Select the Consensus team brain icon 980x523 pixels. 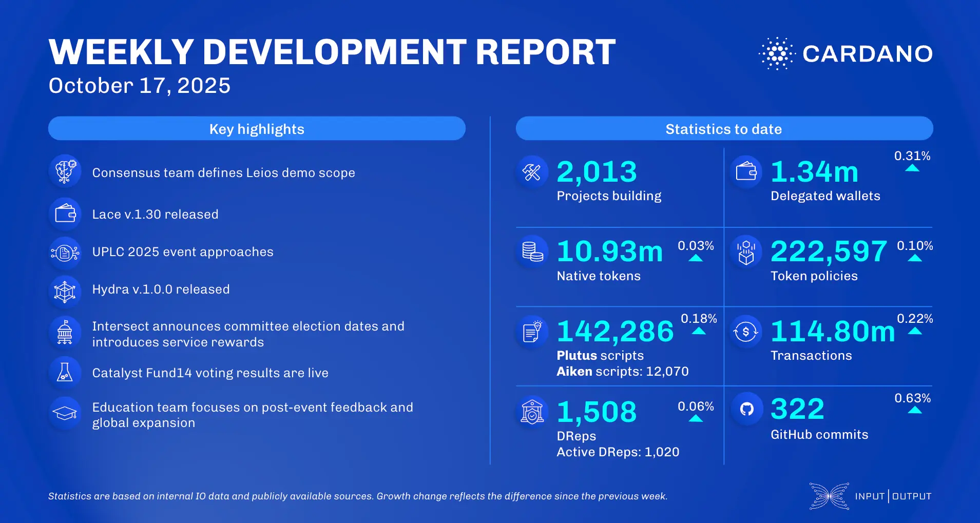[x=65, y=171]
